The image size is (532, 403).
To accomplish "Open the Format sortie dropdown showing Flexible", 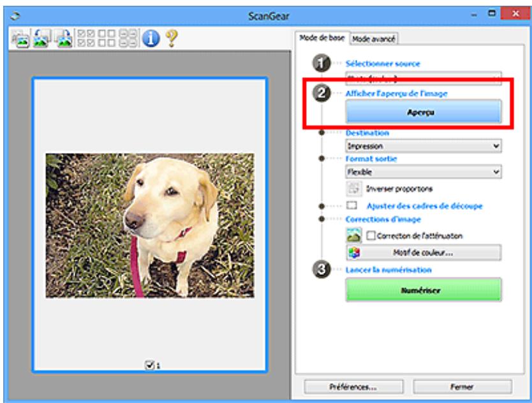I will tap(424, 172).
